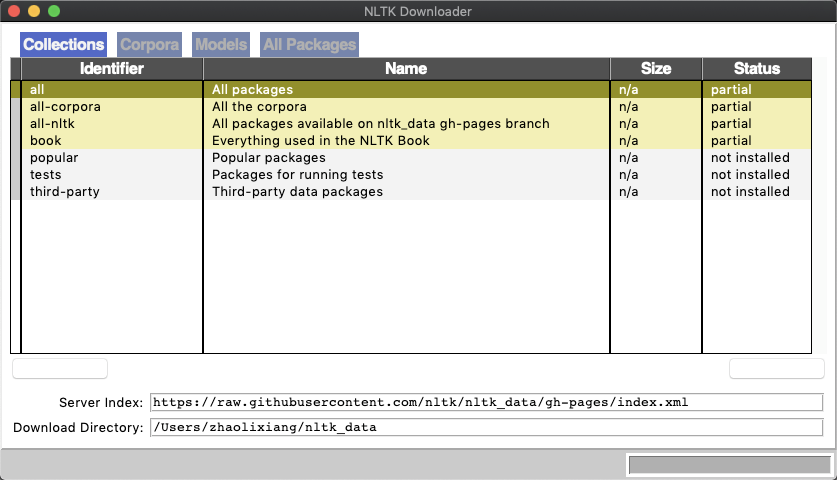
Task: Click the n/a size of all-nltk
Action: click(628, 124)
